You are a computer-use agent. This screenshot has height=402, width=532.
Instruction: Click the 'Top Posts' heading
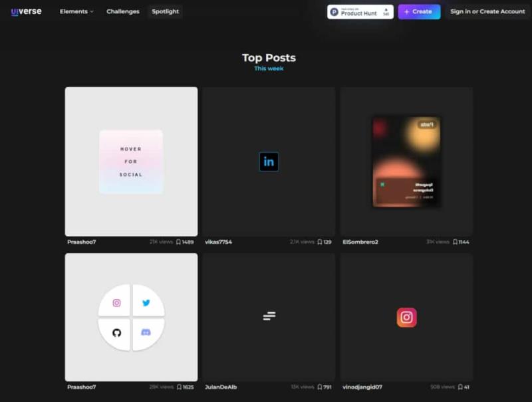[x=269, y=58]
